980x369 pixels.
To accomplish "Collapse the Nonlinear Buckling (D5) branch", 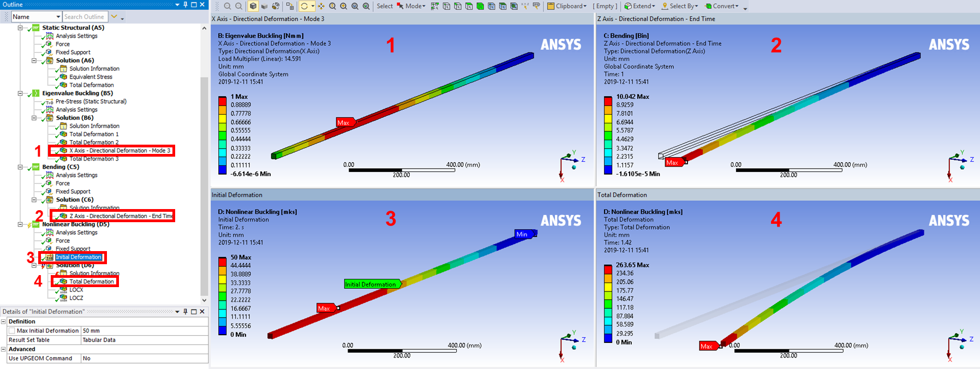I will 20,224.
